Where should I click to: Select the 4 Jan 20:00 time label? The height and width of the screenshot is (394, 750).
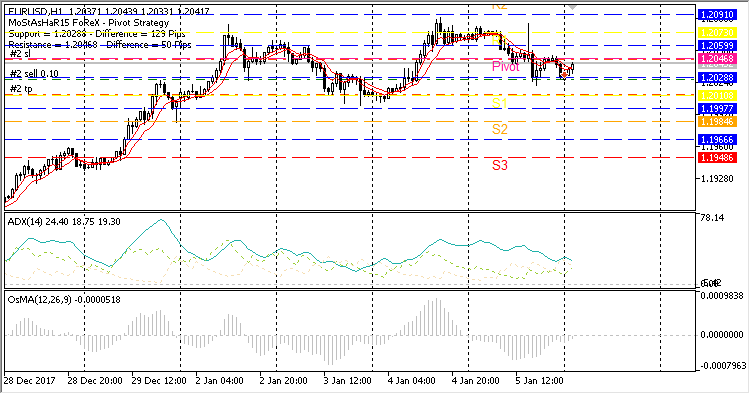point(475,381)
